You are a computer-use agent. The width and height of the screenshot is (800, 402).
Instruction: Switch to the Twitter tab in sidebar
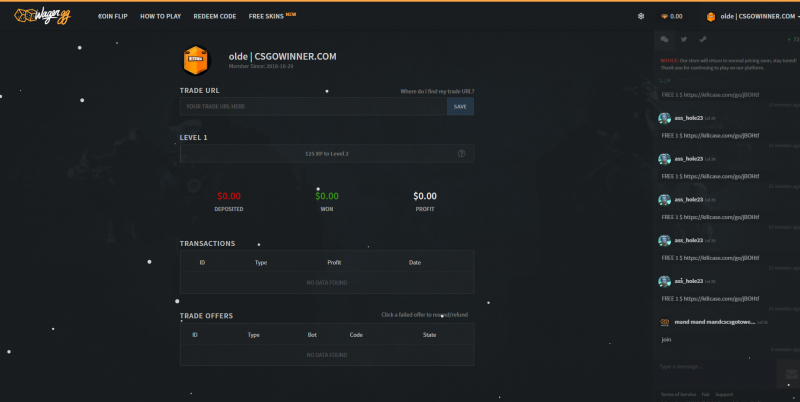click(684, 39)
